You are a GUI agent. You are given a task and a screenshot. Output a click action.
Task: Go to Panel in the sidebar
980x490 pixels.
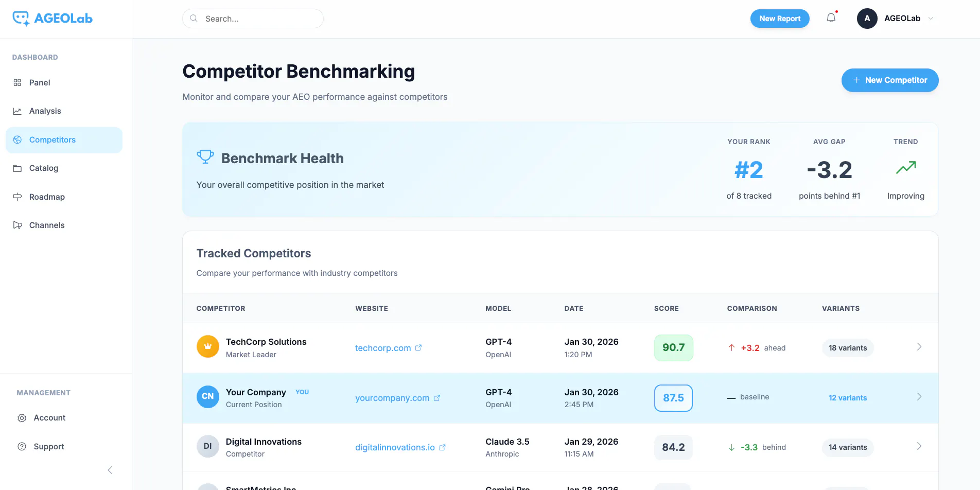click(64, 83)
